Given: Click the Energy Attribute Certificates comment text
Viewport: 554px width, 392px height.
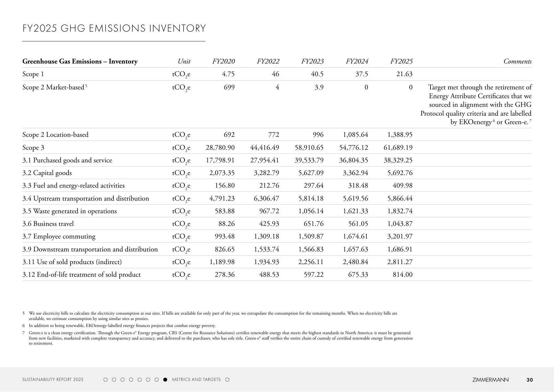Looking at the screenshot, I should pos(476,105).
